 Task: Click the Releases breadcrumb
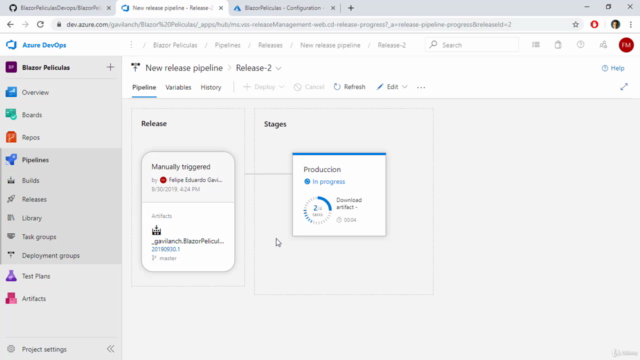point(270,45)
